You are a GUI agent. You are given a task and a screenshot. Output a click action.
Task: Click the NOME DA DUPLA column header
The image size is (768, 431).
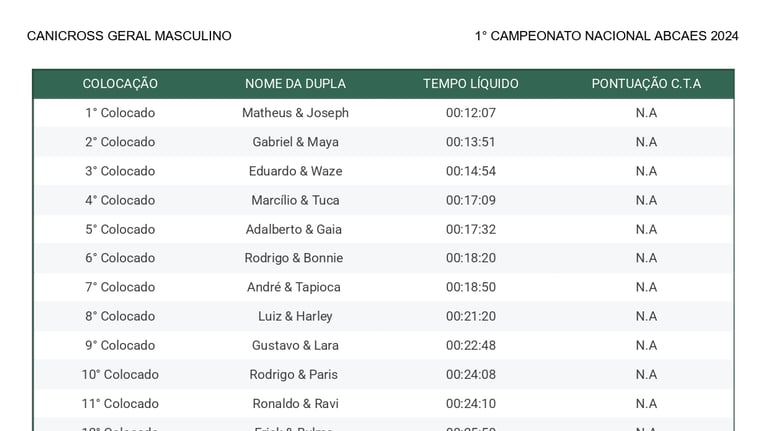[x=295, y=84]
